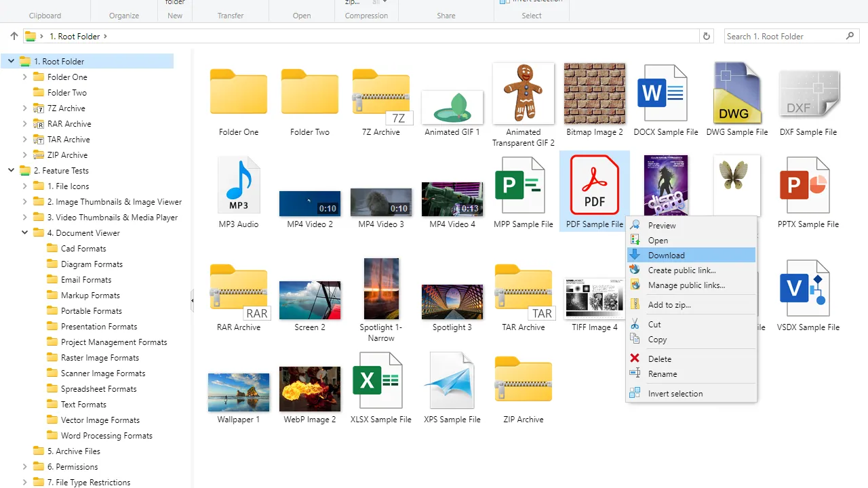
Task: Choose Create public link from context menu
Action: [691, 270]
